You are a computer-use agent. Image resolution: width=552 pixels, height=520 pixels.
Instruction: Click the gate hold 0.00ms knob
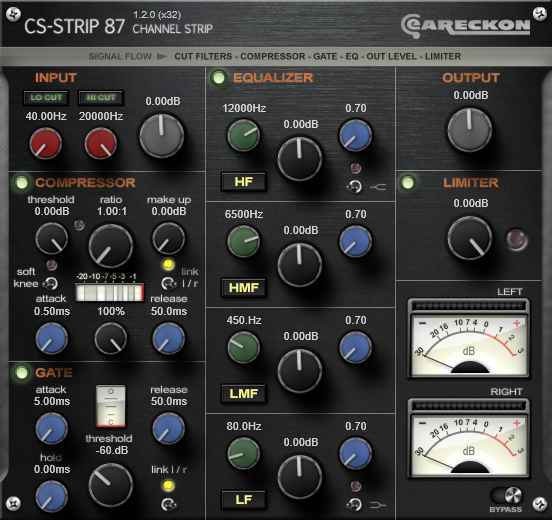point(51,496)
